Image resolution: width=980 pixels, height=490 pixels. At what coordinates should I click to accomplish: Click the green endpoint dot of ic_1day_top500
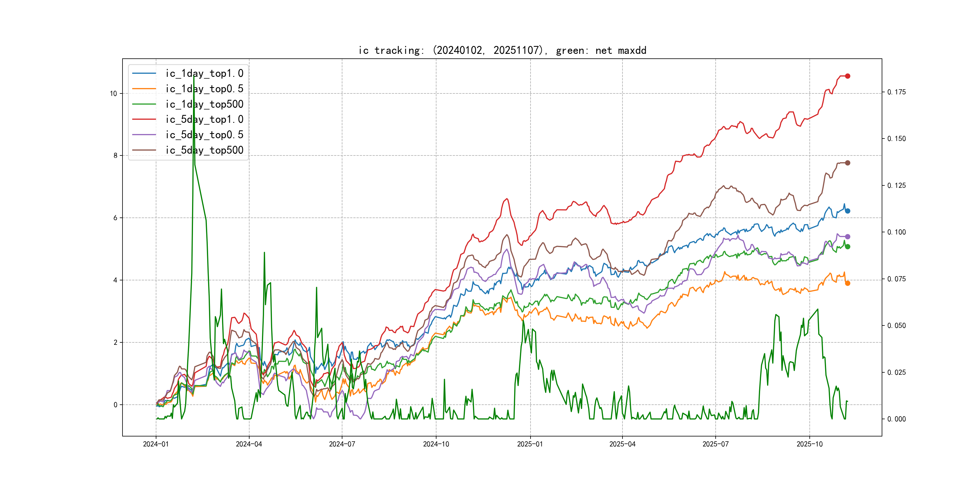click(x=847, y=247)
